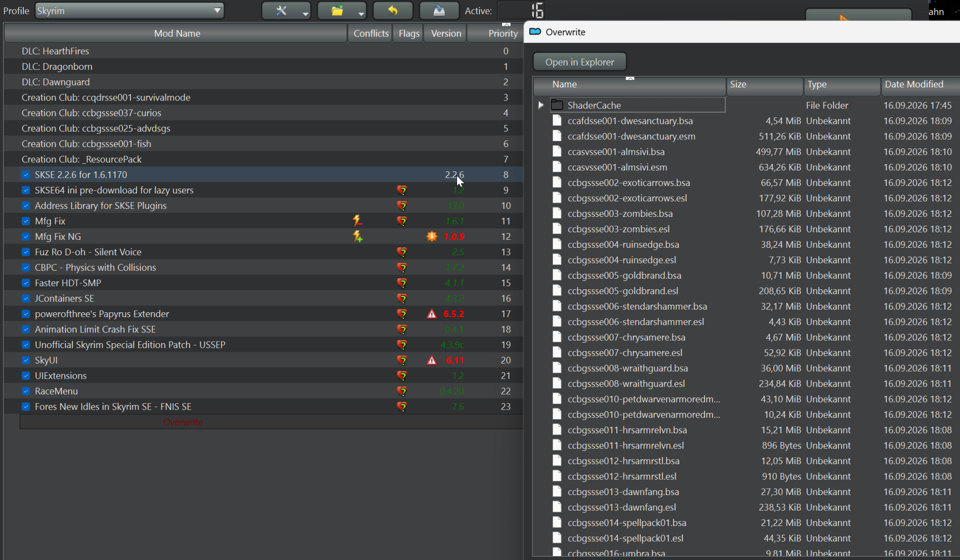Viewport: 960px width, 560px height.
Task: Sort by the Conflicts column header
Action: coord(370,33)
